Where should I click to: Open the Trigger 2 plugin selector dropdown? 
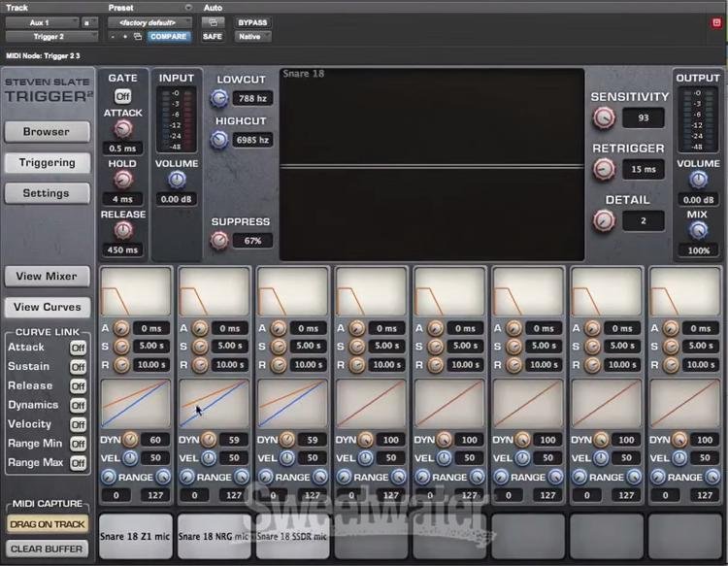point(51,36)
